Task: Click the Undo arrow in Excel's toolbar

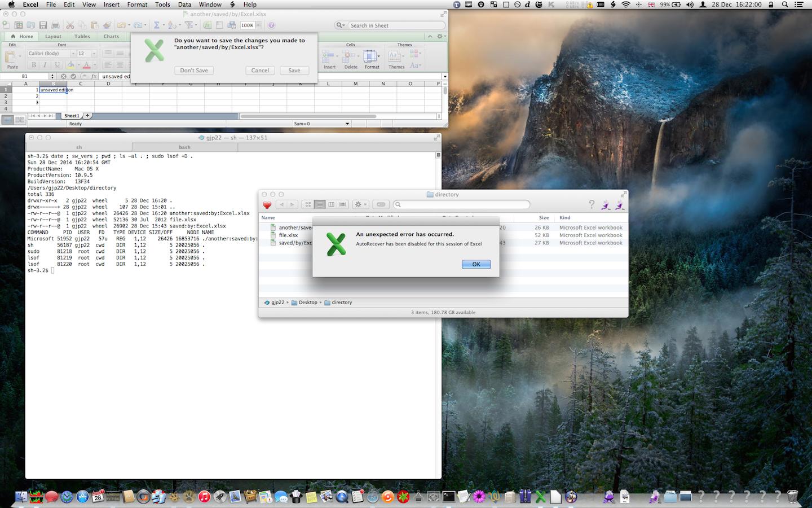Action: (121, 25)
